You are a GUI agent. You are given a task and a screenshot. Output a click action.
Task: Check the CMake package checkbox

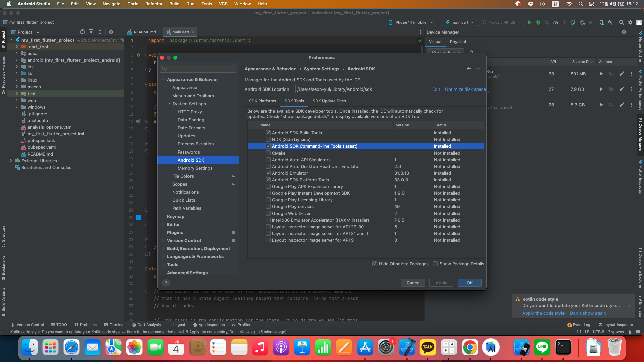point(268,153)
